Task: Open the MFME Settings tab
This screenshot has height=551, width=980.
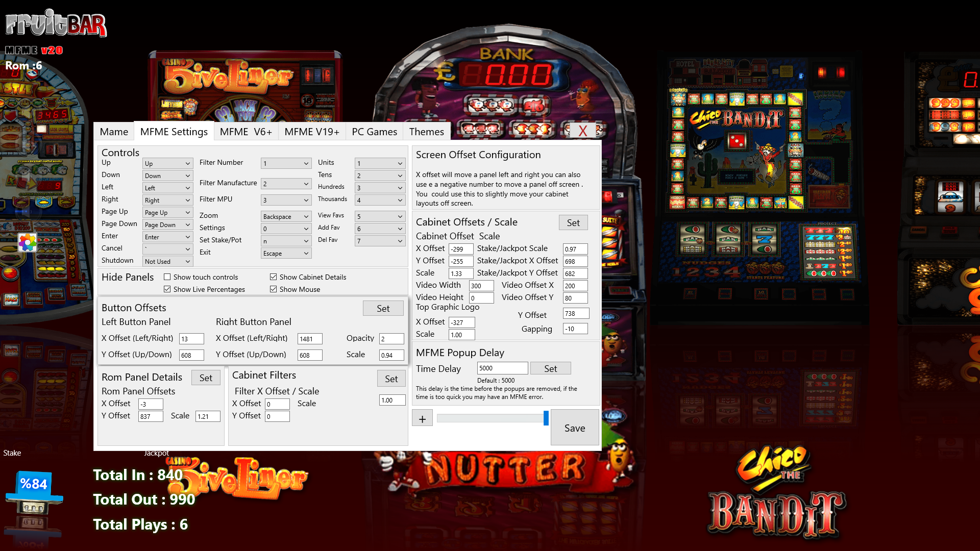Action: click(174, 132)
